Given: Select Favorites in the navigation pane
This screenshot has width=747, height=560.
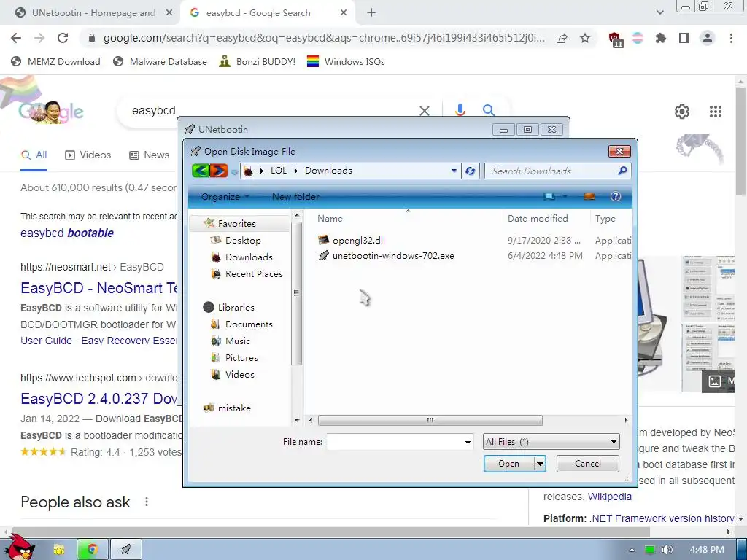Looking at the screenshot, I should [x=236, y=223].
